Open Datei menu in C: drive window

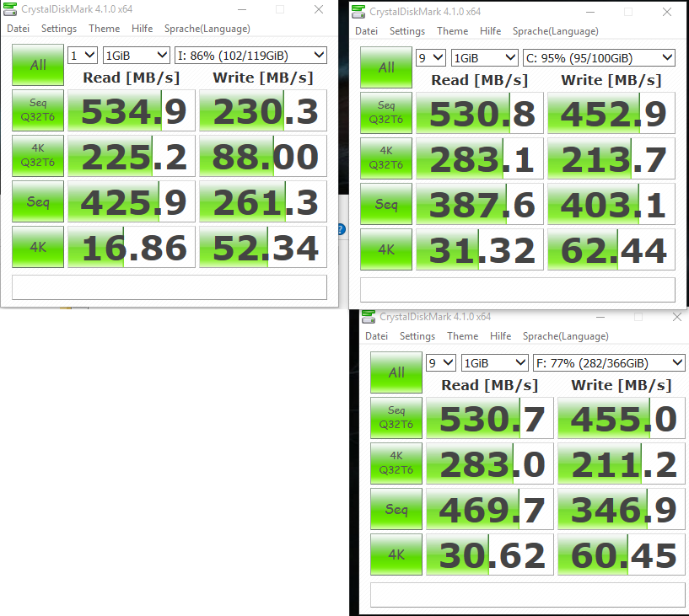click(x=366, y=31)
